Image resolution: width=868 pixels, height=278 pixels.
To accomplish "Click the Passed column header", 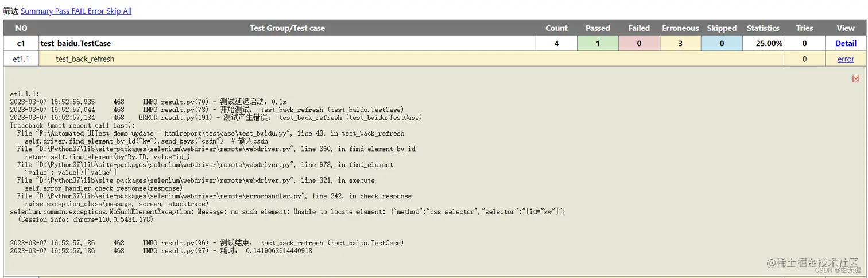I will click(x=598, y=28).
